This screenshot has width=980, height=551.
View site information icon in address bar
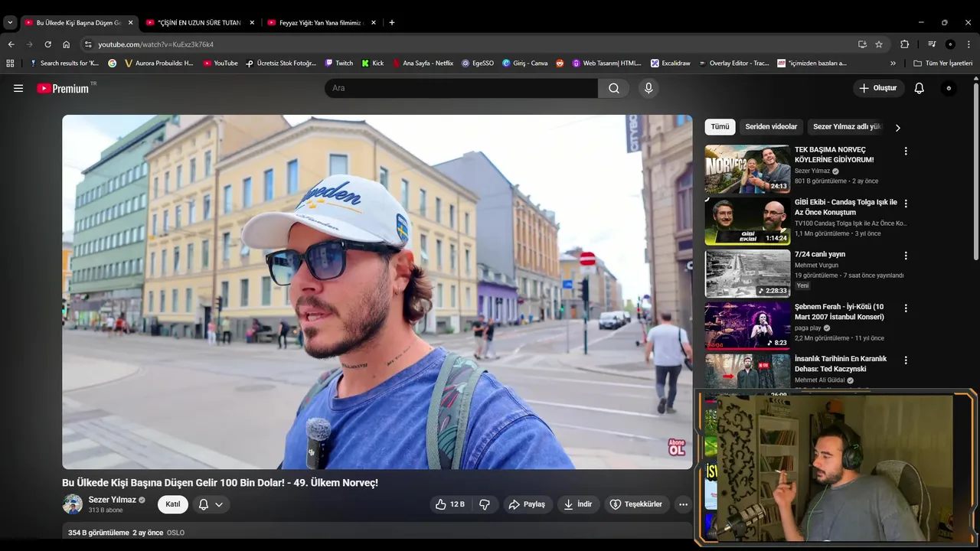[88, 44]
